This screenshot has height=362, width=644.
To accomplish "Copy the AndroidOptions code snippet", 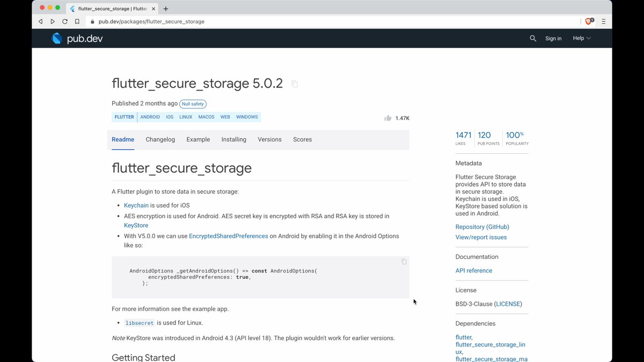I will pyautogui.click(x=404, y=262).
